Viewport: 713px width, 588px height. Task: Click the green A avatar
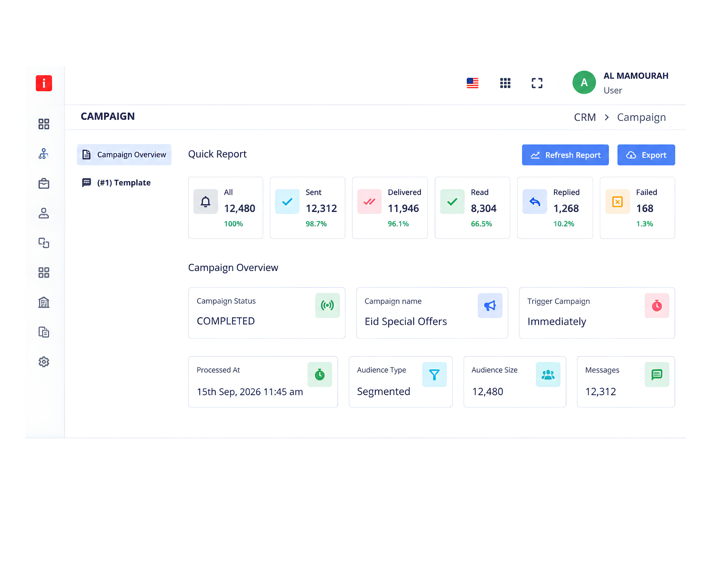[x=584, y=82]
